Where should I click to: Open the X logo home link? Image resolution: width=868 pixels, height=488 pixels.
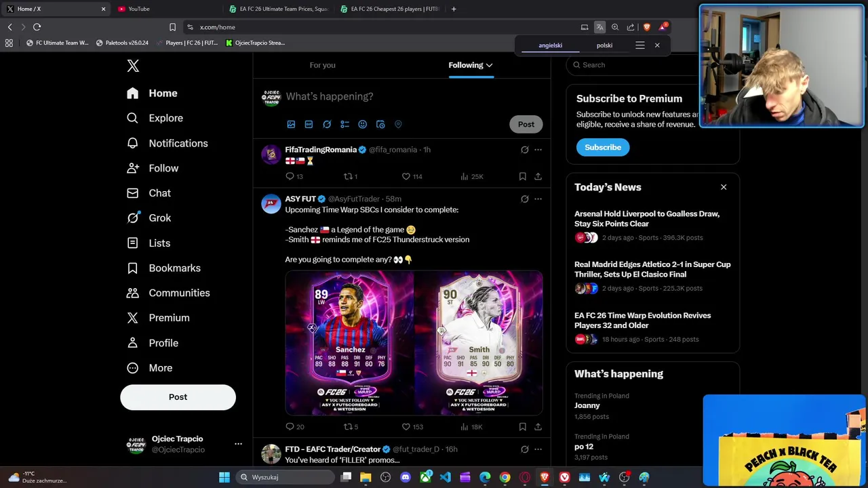point(133,66)
